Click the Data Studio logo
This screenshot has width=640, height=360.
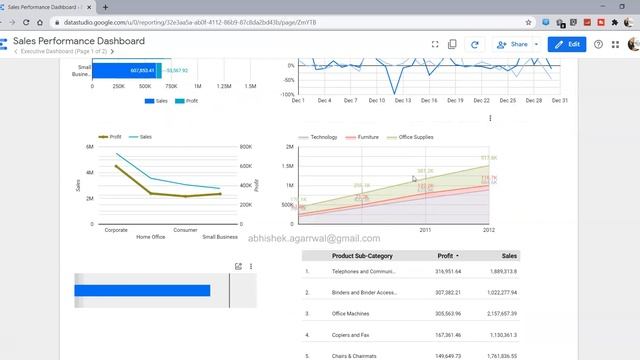click(x=3, y=44)
